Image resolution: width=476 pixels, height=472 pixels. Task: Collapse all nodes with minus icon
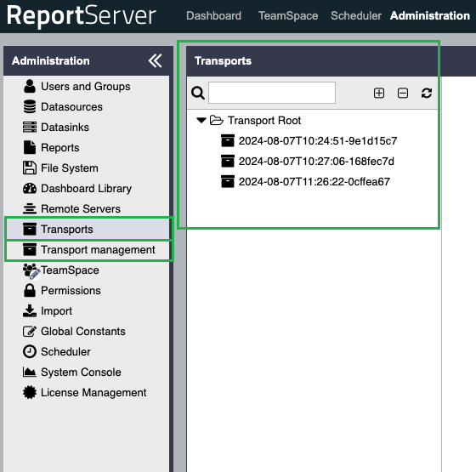click(403, 93)
